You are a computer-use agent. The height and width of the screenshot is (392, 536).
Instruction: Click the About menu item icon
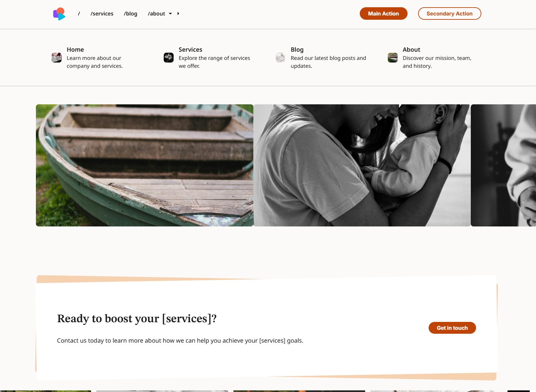pyautogui.click(x=393, y=58)
